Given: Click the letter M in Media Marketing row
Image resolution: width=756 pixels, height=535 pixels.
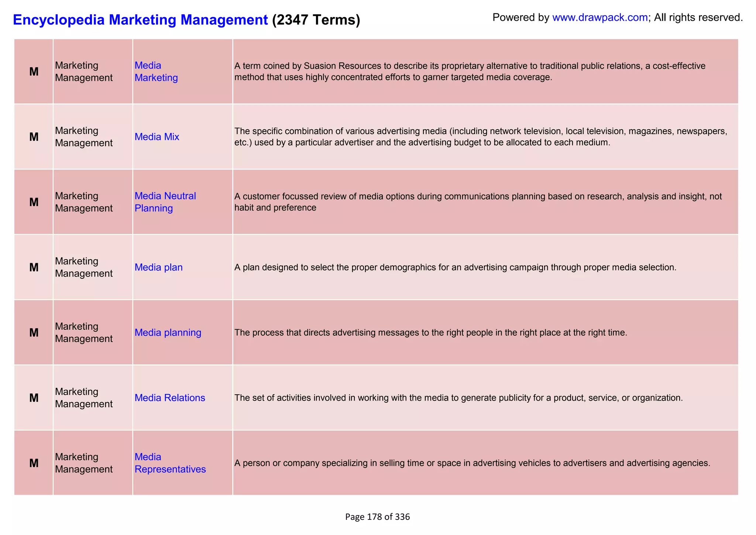Looking at the screenshot, I should tap(34, 72).
